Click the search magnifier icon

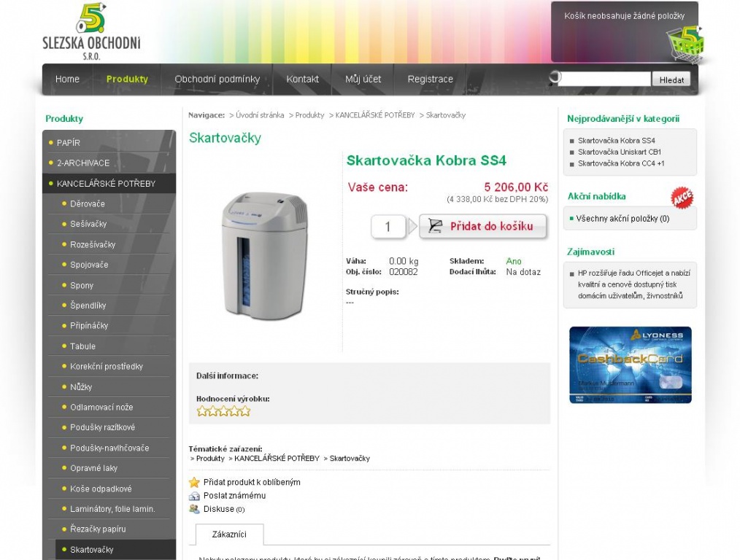tap(555, 78)
